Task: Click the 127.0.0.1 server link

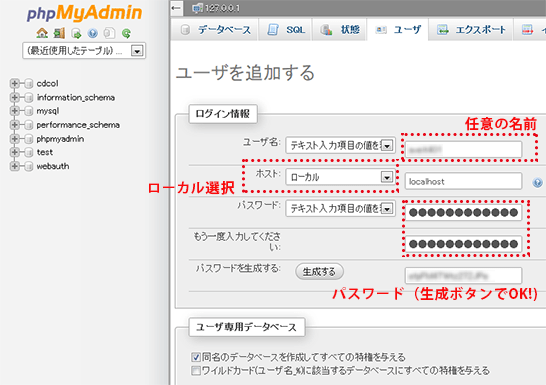Action: 223,8
